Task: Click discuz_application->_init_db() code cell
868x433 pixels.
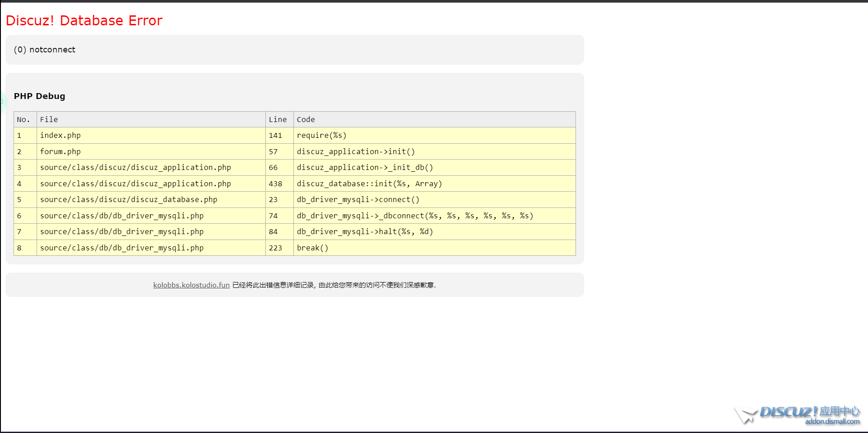Action: point(365,168)
